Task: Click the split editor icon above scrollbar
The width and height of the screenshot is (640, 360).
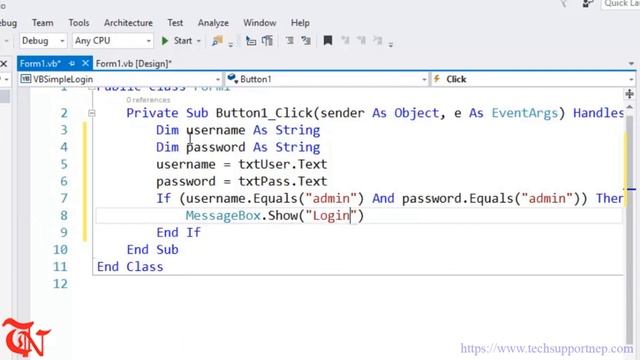Action: pyautogui.click(x=629, y=94)
